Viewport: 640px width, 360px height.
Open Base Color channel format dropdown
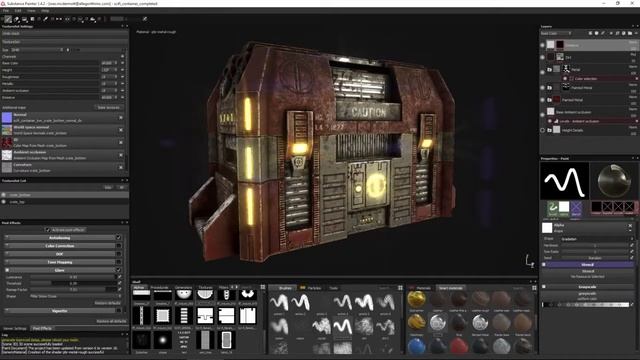click(109, 63)
